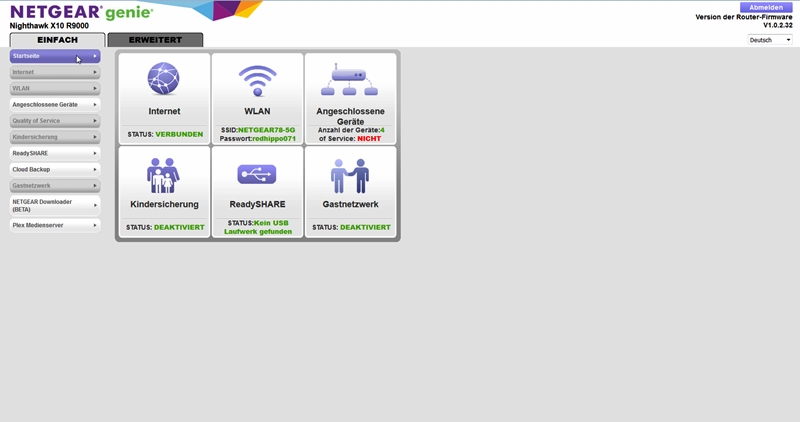Open Startseite in the sidebar

[50, 57]
